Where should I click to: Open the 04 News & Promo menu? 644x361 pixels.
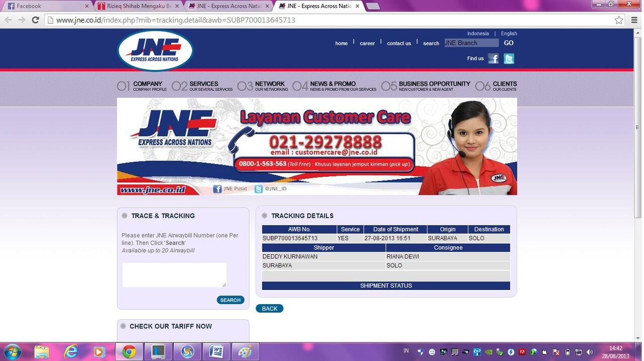[335, 86]
